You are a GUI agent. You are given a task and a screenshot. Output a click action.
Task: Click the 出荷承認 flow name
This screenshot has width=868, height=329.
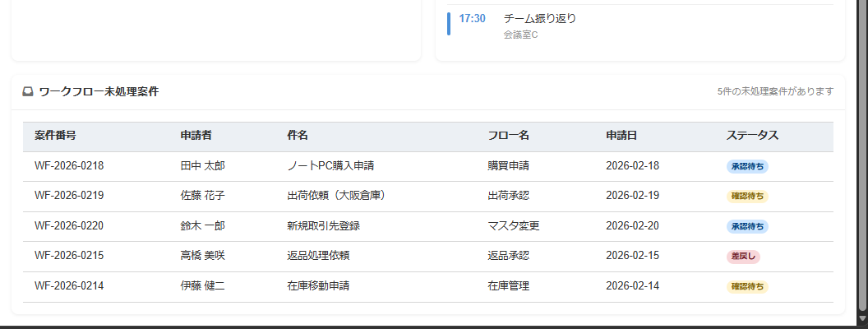(x=508, y=196)
